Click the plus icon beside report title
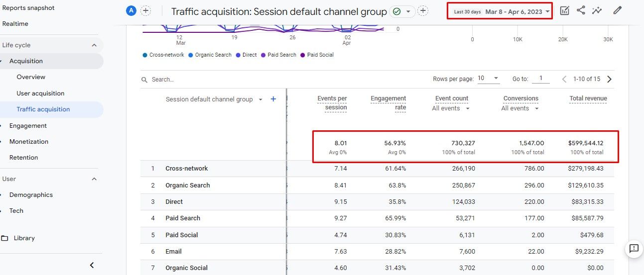The width and height of the screenshot is (644, 275). [x=423, y=11]
